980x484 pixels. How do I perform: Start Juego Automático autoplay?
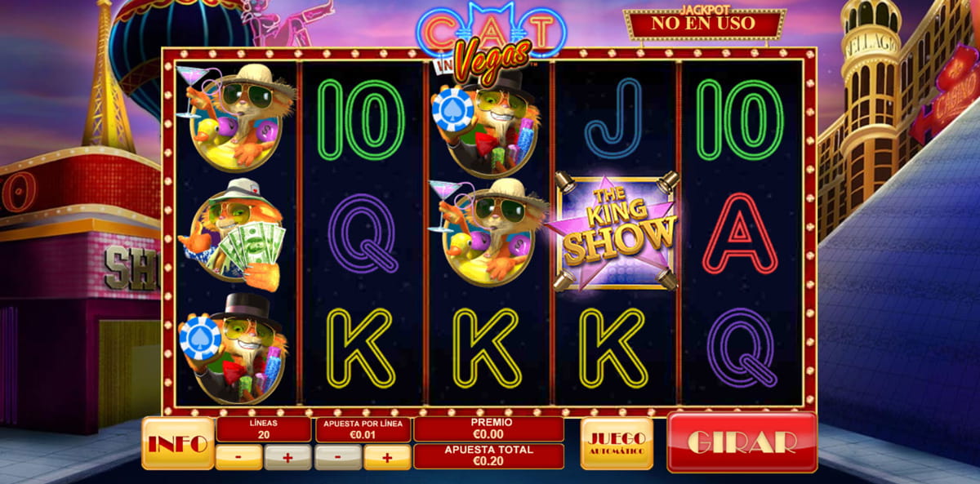click(617, 443)
